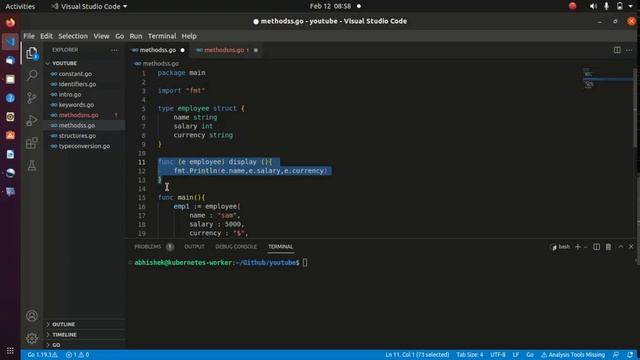Image resolution: width=640 pixels, height=360 pixels.
Task: Select the TERMINAL panel tab
Action: (280, 247)
